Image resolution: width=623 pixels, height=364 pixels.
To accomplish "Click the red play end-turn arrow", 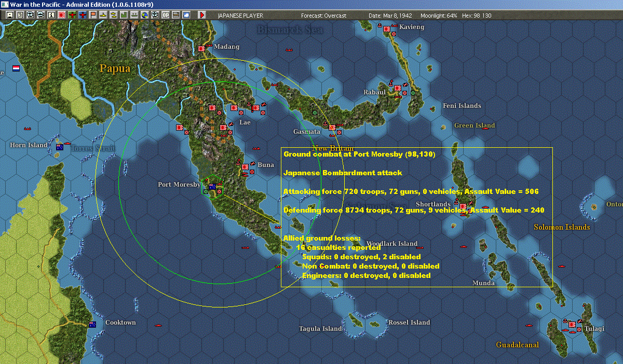I will pos(202,15).
